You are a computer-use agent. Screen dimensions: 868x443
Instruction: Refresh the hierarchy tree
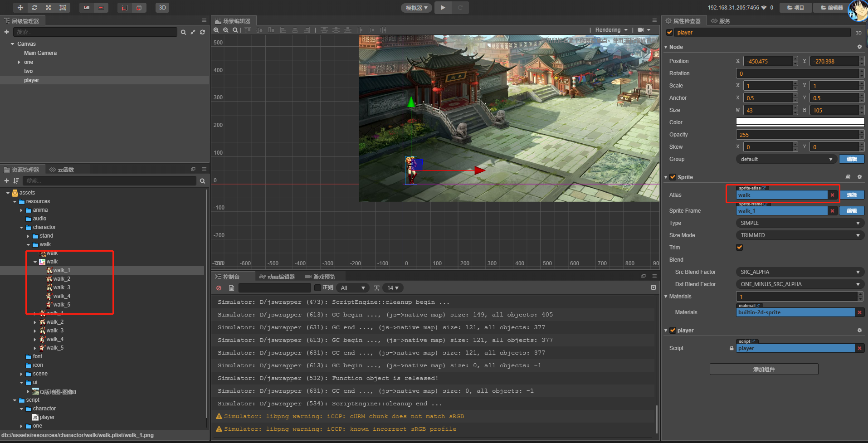pos(202,32)
